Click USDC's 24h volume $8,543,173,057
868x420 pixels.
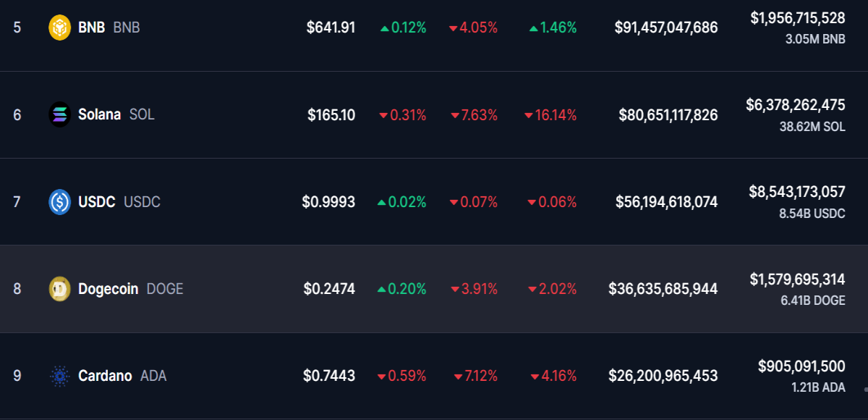(797, 192)
